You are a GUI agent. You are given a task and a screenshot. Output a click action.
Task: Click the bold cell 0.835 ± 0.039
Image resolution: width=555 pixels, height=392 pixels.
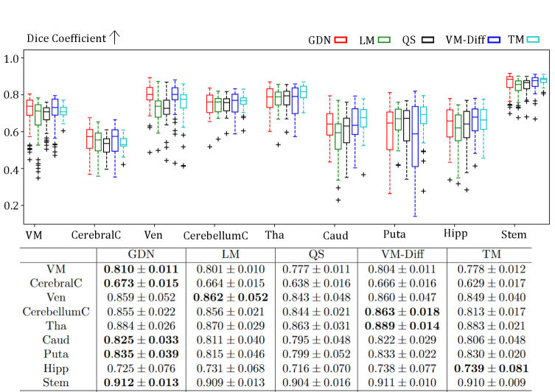[x=141, y=354]
